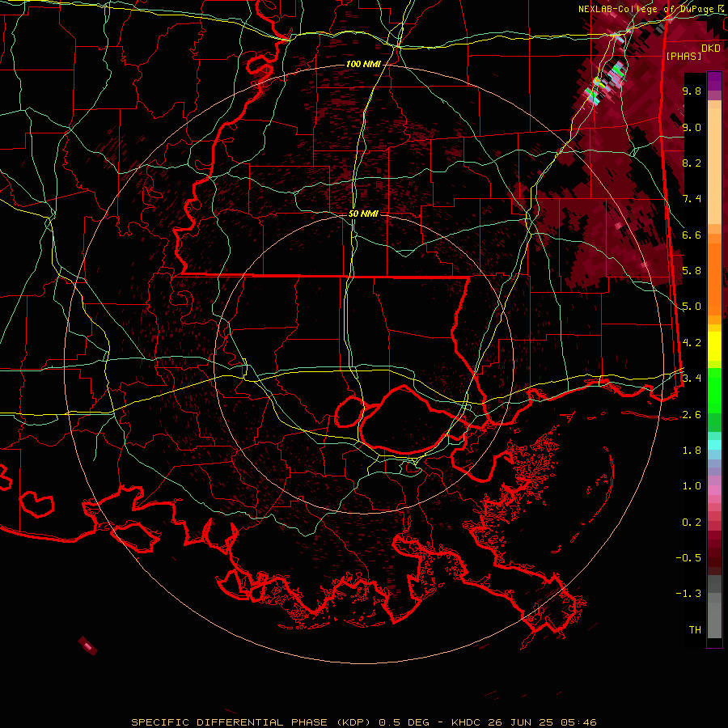The height and width of the screenshot is (728, 728).
Task: Click the -0.5 color scale value
Action: click(x=688, y=558)
